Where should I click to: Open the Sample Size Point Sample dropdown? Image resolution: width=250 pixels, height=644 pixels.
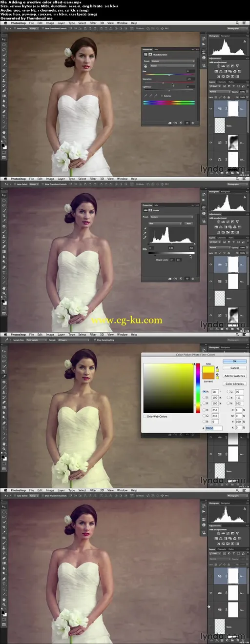(37, 340)
